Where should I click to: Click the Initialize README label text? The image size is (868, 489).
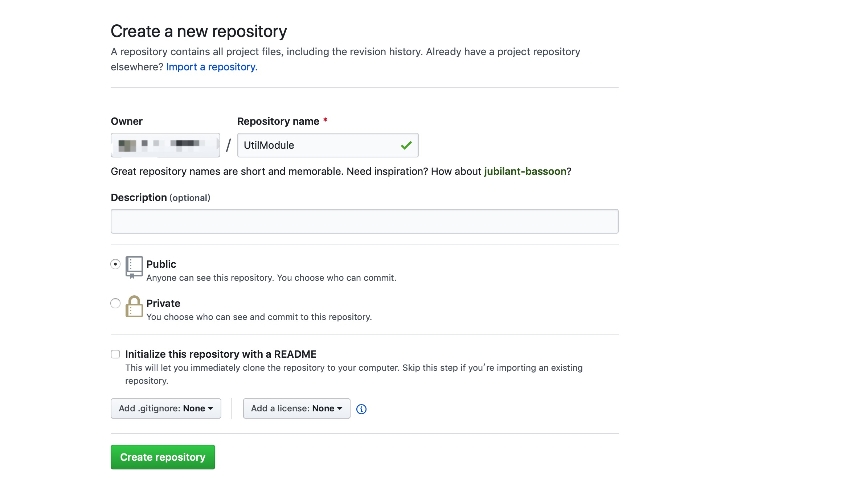(221, 354)
